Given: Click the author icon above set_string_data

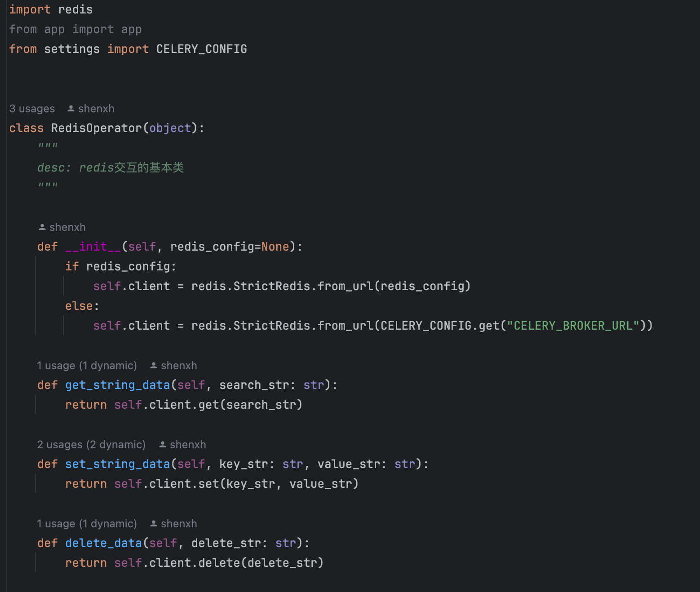Looking at the screenshot, I should 163,445.
